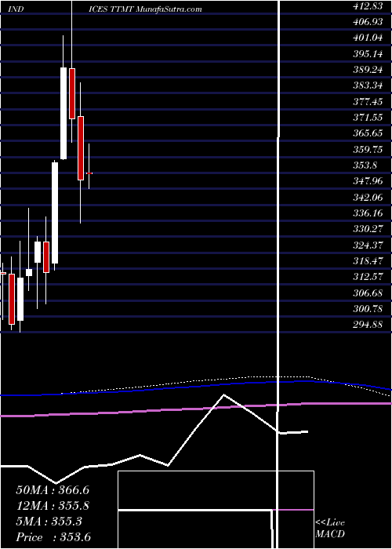Click the 383.34 price axis label
Screen dimensions: 392x549
367,85
